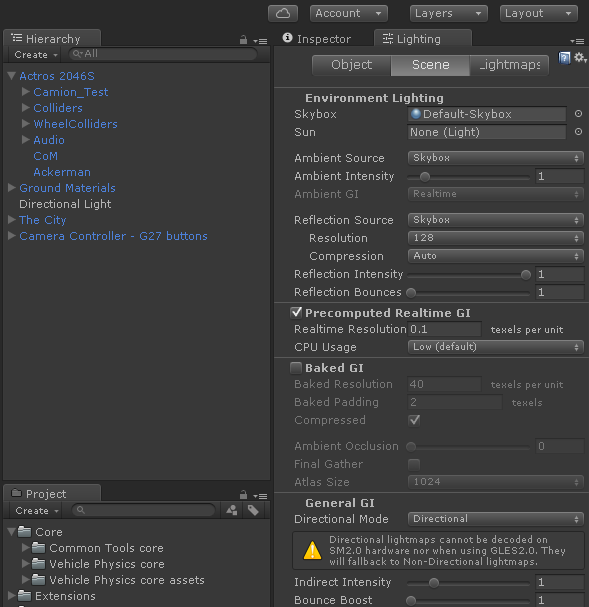The width and height of the screenshot is (589, 607).
Task: Enable Baked GI checkbox
Action: click(296, 368)
